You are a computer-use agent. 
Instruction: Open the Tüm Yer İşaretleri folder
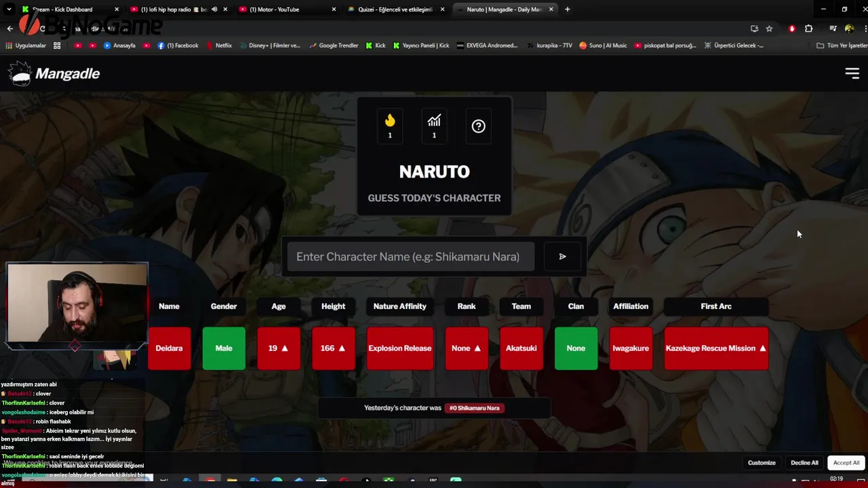click(842, 45)
